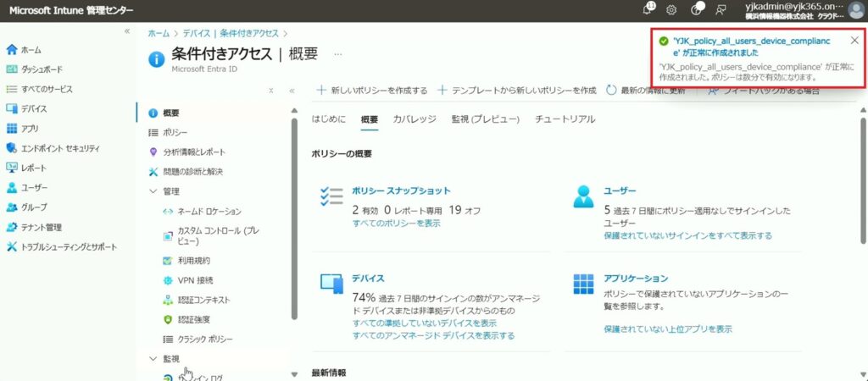This screenshot has height=381, width=868.
Task: Switch to the 監視 (プレビュー) tab
Action: tap(486, 119)
